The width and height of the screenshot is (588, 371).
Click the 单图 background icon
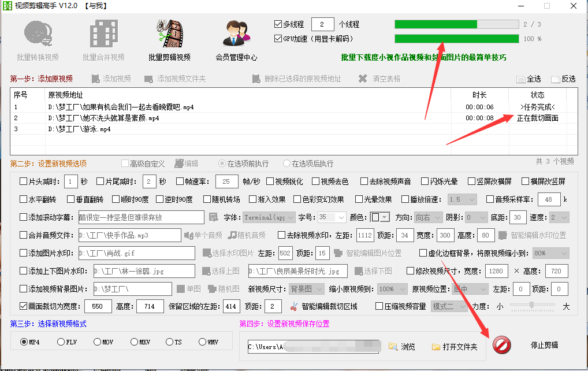pos(181,289)
